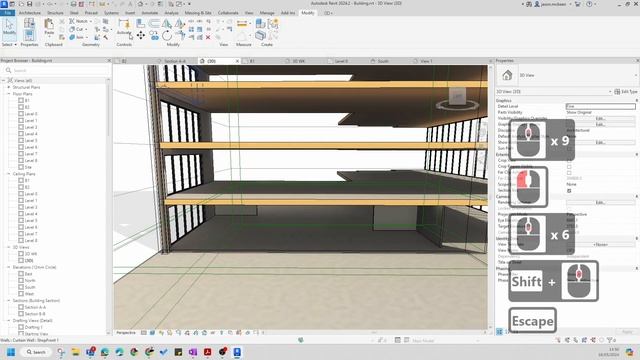Collapse the Floor Plans node

click(9, 93)
